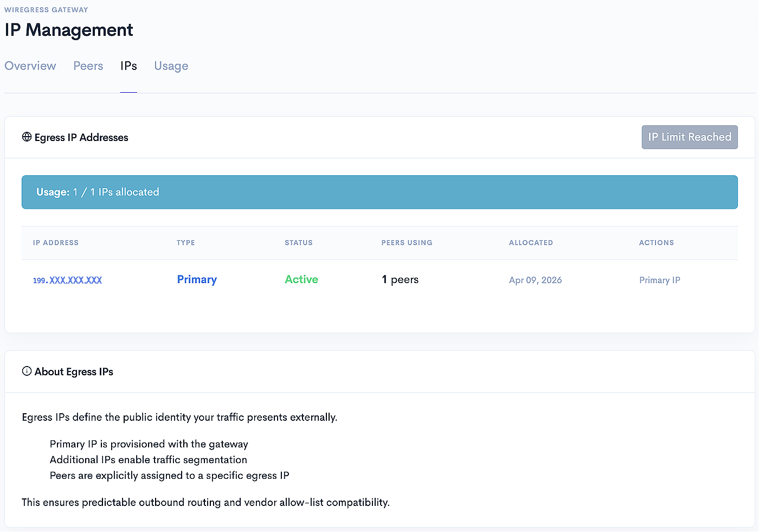Click the Usage allocation progress bar
This screenshot has width=759, height=532.
[x=379, y=192]
